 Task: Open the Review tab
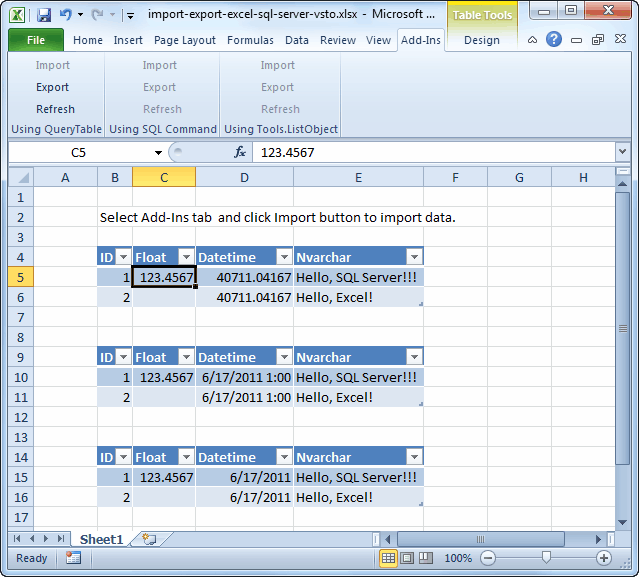(x=338, y=40)
